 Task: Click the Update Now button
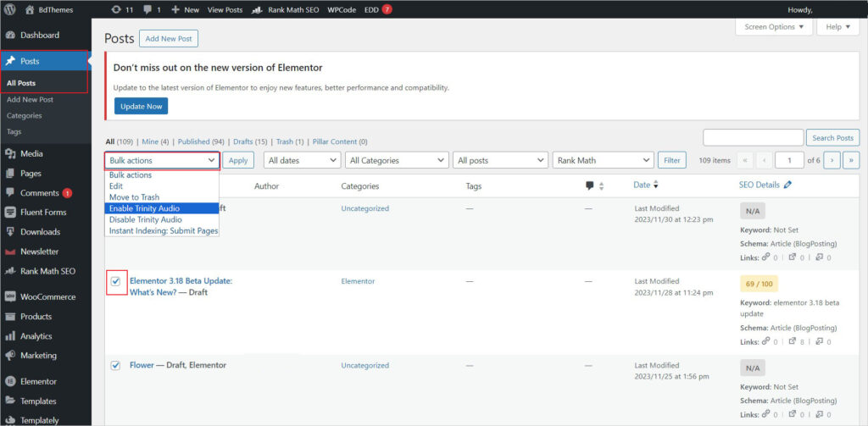pyautogui.click(x=142, y=106)
